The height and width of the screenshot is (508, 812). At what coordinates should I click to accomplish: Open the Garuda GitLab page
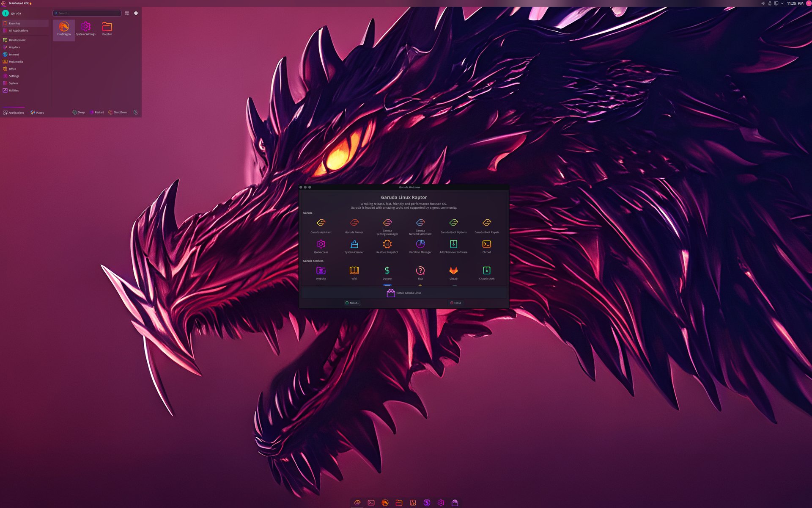[x=453, y=271]
